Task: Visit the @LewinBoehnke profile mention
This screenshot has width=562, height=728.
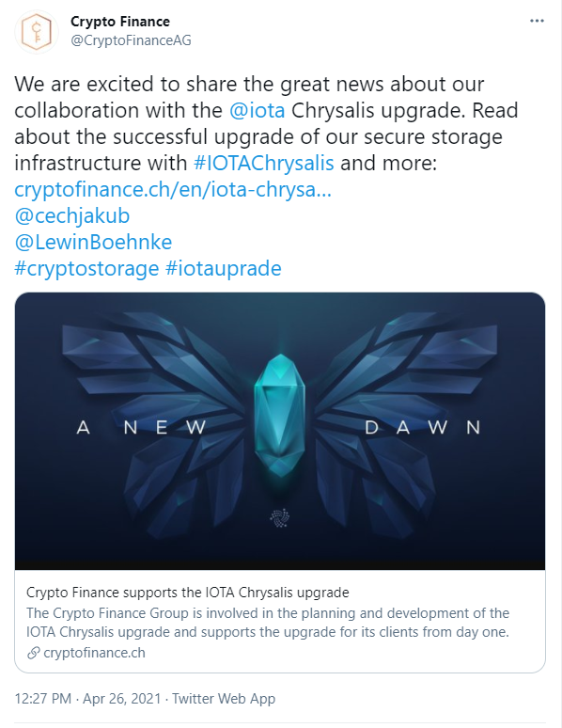Action: (93, 242)
